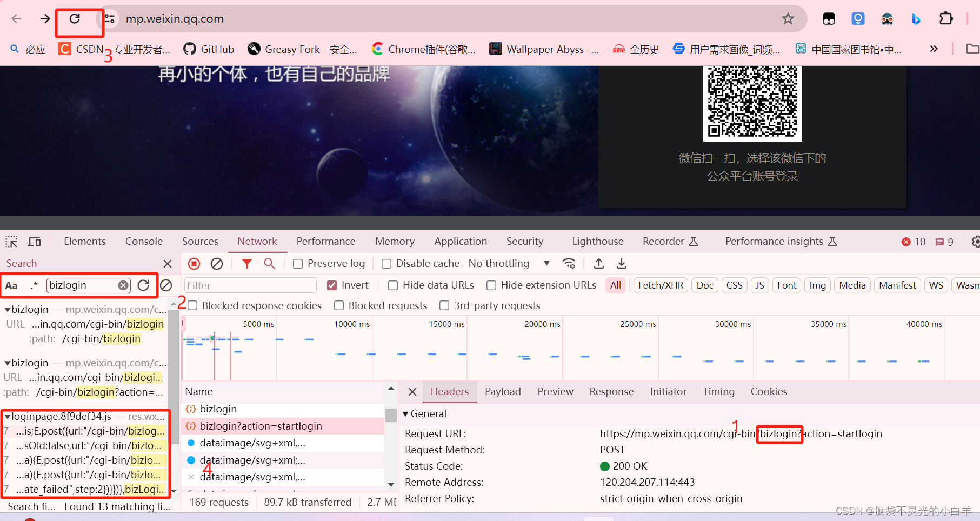Clear search results with the cancel icon
The width and height of the screenshot is (980, 521).
click(166, 285)
